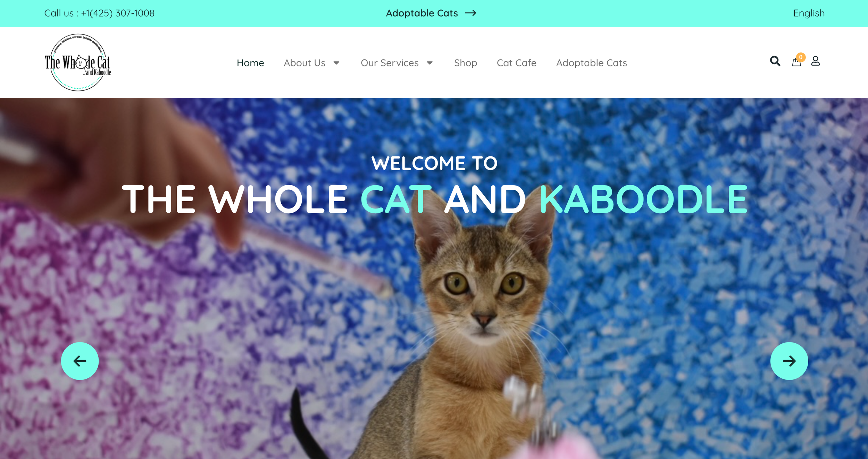The image size is (868, 459).
Task: Click arrow icon beside Adoptable Cats banner
Action: (x=470, y=13)
